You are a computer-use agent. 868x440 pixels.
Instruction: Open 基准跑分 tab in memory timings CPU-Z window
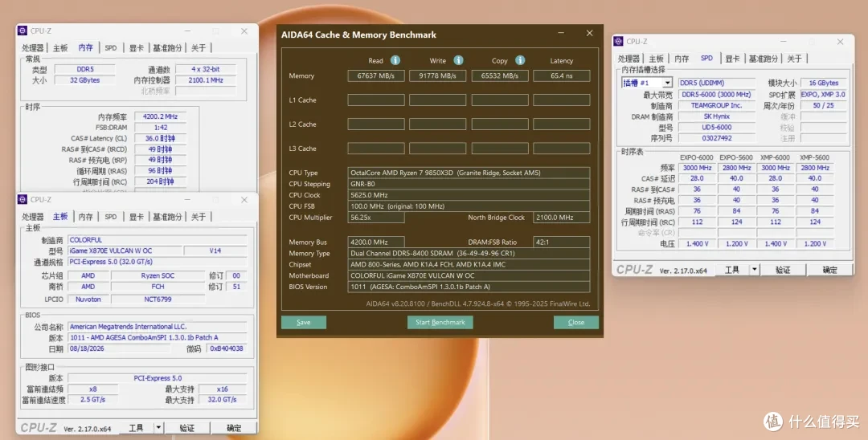click(x=167, y=48)
